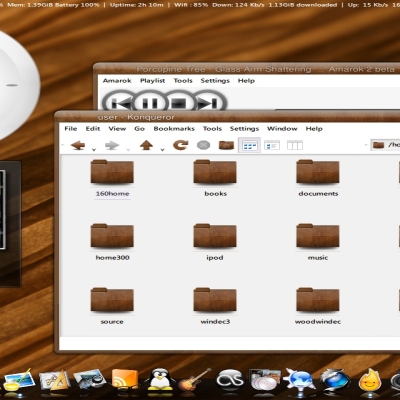Switch Konqueror to columns view mode
Image resolution: width=400 pixels, height=400 pixels.
295,145
